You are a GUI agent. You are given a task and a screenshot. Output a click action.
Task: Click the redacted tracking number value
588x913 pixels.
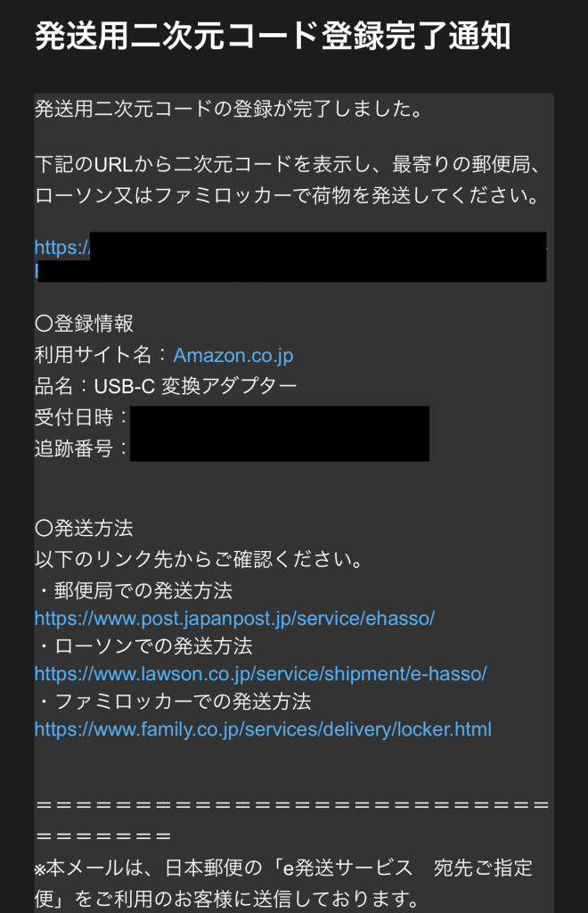(279, 448)
